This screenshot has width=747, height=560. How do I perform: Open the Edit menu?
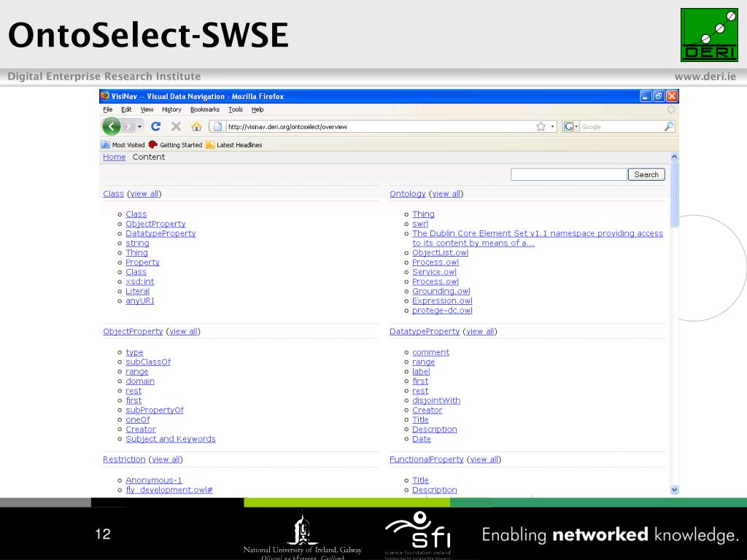(x=126, y=109)
